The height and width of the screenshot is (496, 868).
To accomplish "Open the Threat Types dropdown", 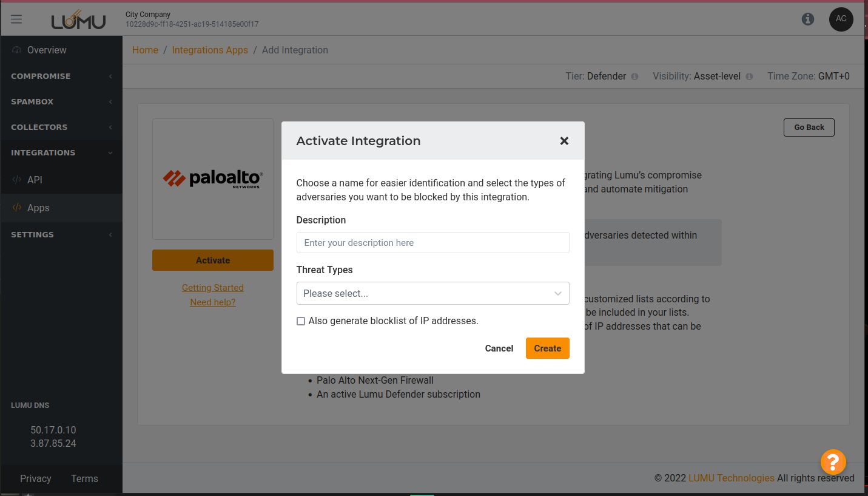I will click(432, 293).
